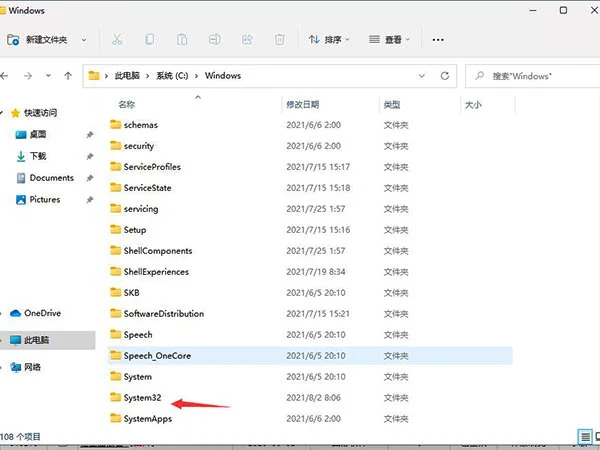Click the pin icon next to 下载

(90, 157)
